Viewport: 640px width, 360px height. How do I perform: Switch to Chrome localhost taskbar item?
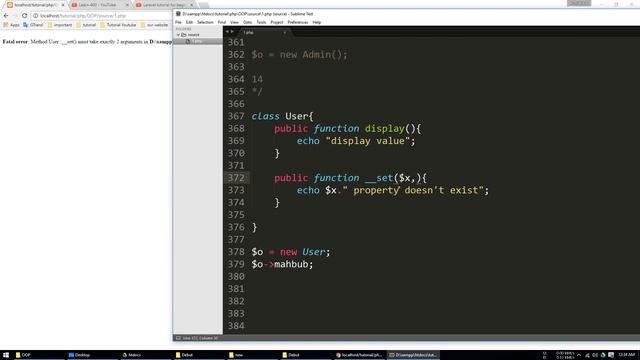click(x=359, y=355)
